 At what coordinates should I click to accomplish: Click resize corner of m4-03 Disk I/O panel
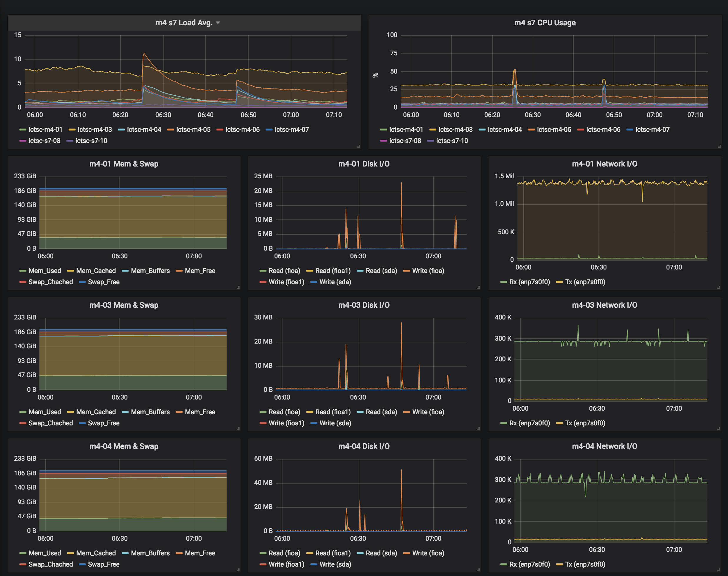point(478,429)
